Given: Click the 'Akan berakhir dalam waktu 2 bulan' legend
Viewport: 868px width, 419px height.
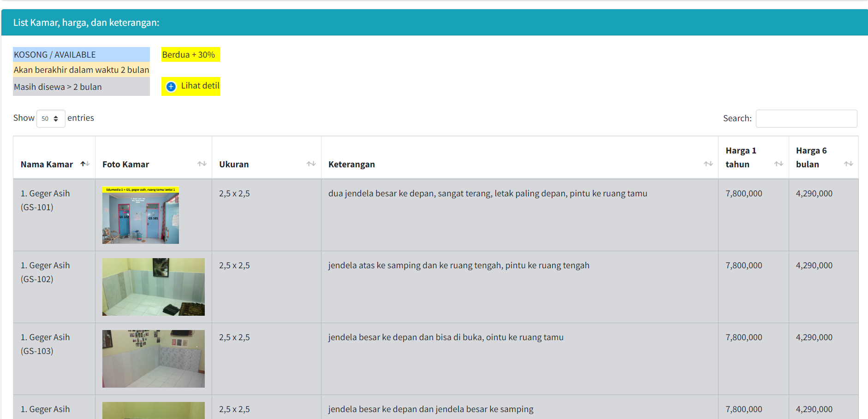Looking at the screenshot, I should 81,70.
